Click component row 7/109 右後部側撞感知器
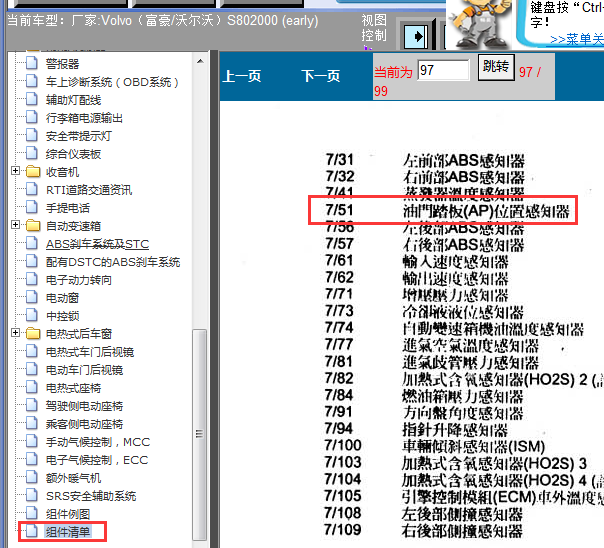This screenshot has width=604, height=548. coord(423,530)
